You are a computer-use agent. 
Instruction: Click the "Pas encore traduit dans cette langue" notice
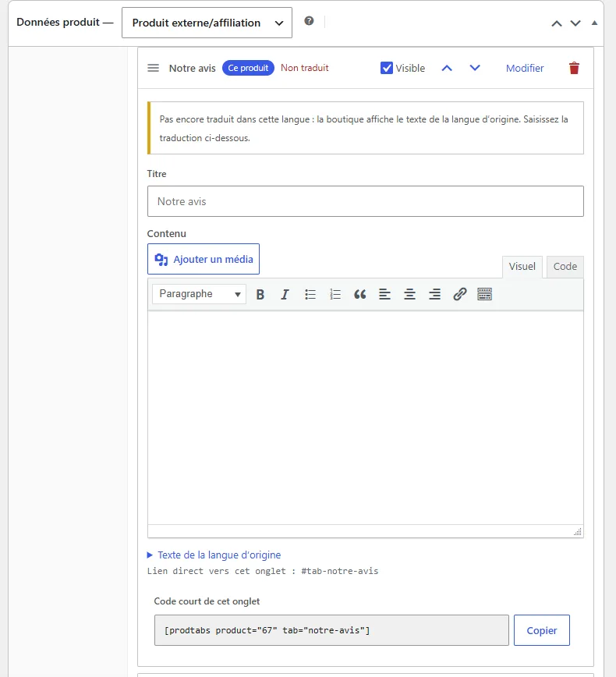tap(366, 128)
